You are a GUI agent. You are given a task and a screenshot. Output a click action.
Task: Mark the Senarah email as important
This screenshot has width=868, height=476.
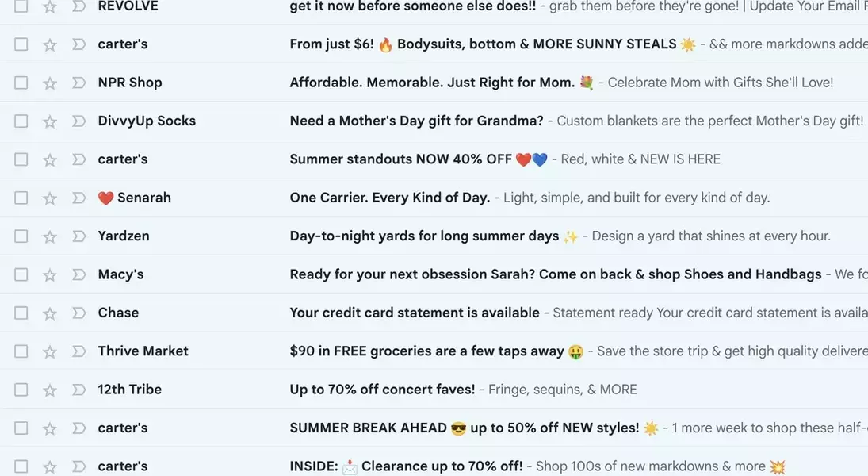point(78,198)
